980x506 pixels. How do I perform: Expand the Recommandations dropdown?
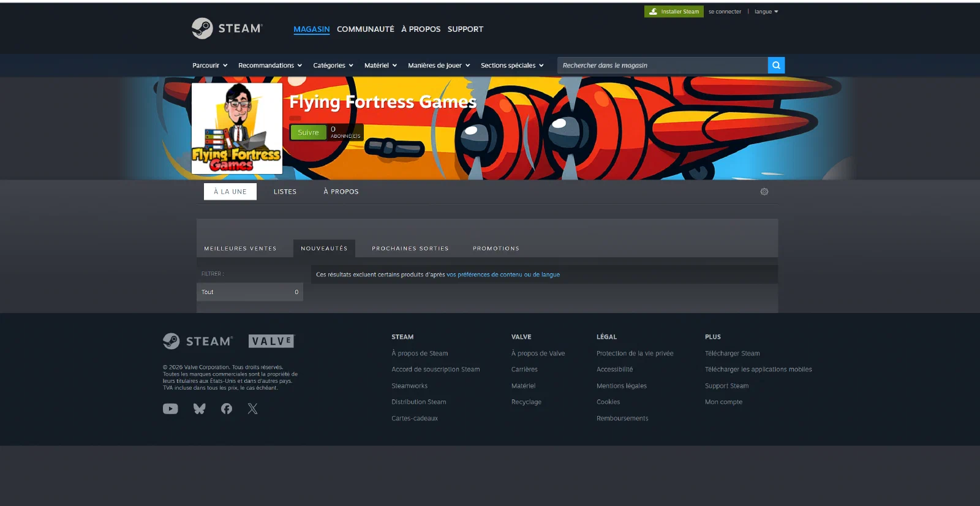[x=270, y=66]
